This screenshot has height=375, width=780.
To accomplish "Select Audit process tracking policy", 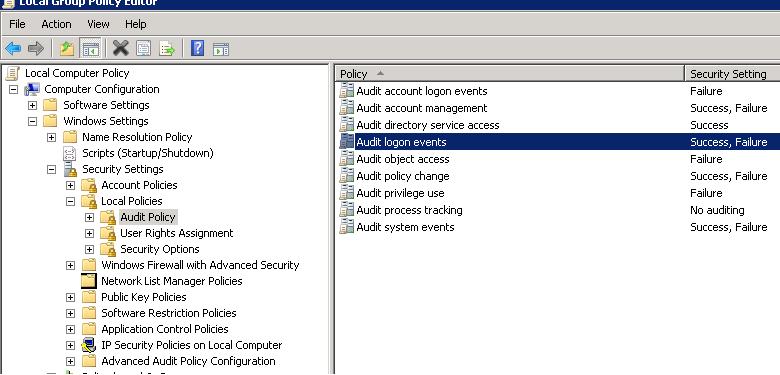I will [x=409, y=210].
